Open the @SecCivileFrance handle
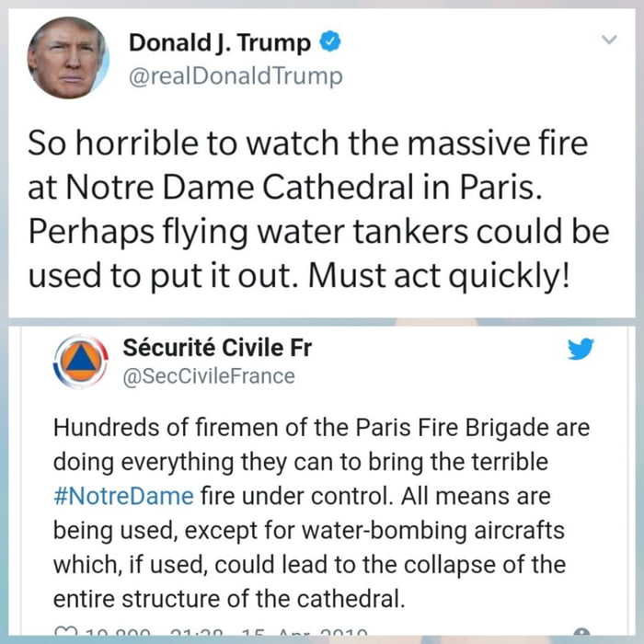Image resolution: width=644 pixels, height=644 pixels. click(x=209, y=376)
